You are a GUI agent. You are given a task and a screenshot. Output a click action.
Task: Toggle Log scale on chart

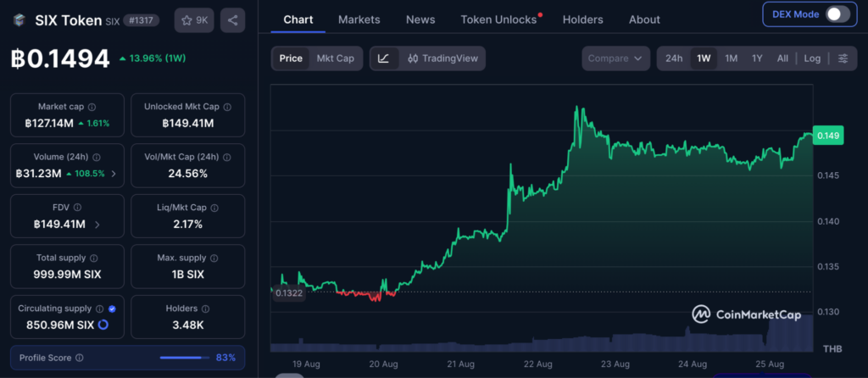812,58
